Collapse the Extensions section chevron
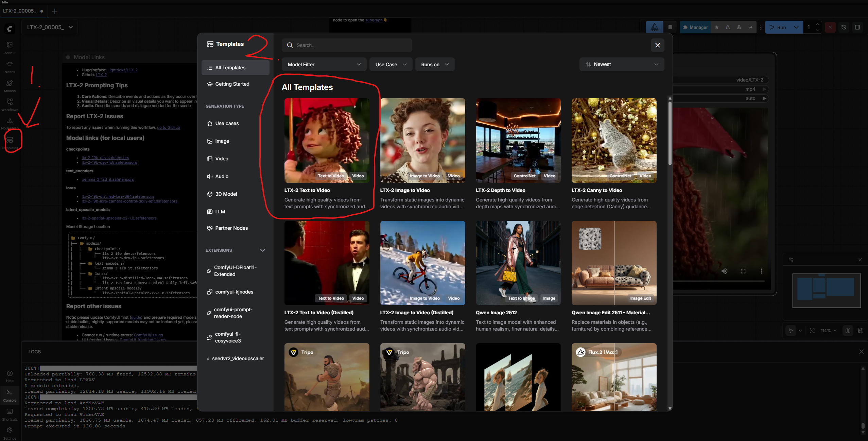The width and height of the screenshot is (868, 441). (262, 250)
